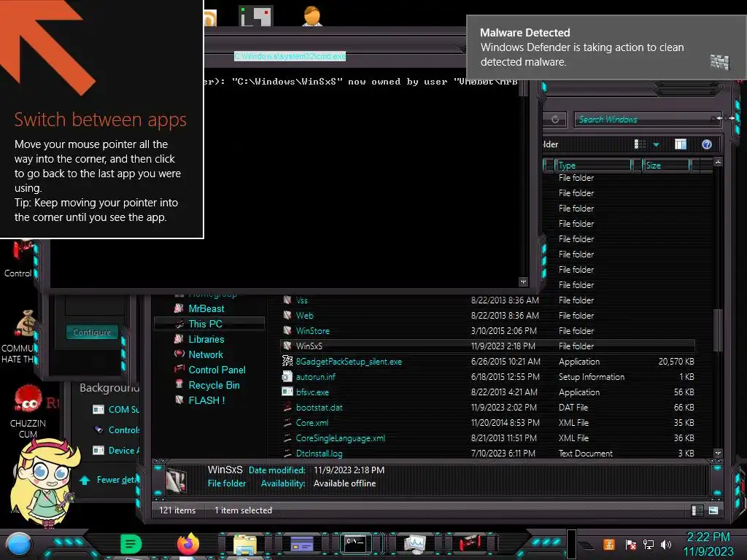Click the orange user avatar icon at top
747x560 pixels.
click(312, 16)
